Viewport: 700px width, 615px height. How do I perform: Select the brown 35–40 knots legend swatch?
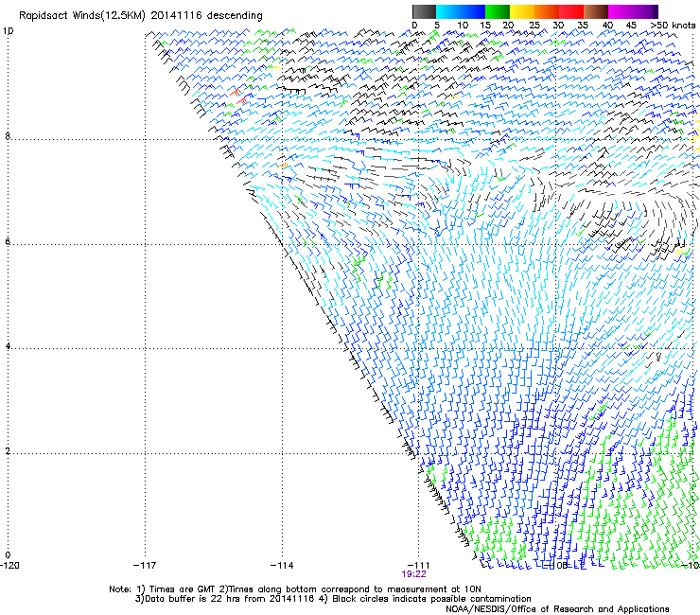point(596,11)
